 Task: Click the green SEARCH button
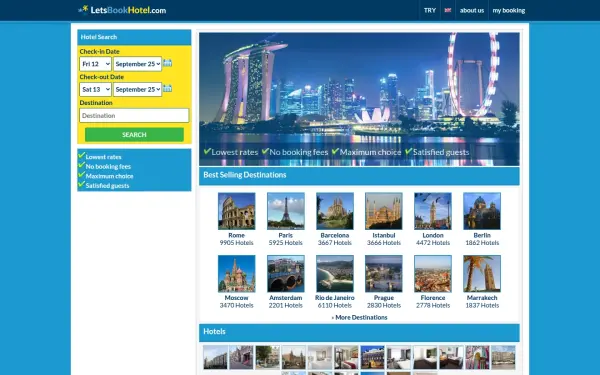coord(134,135)
